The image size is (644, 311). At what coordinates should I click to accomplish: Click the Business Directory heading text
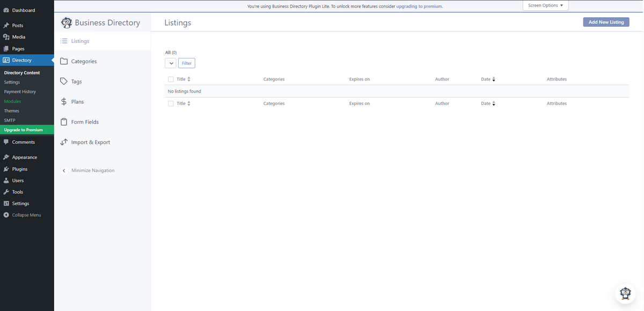[107, 23]
